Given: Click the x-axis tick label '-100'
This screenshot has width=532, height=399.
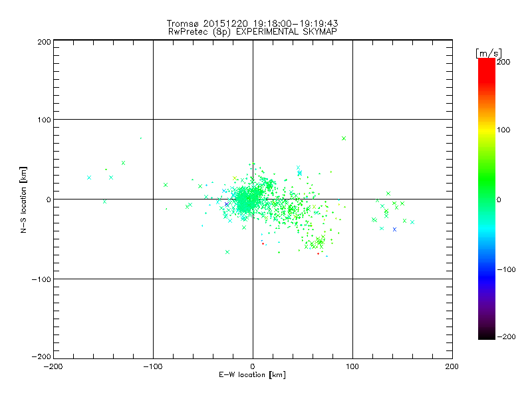Looking at the screenshot, I should pos(153,366).
